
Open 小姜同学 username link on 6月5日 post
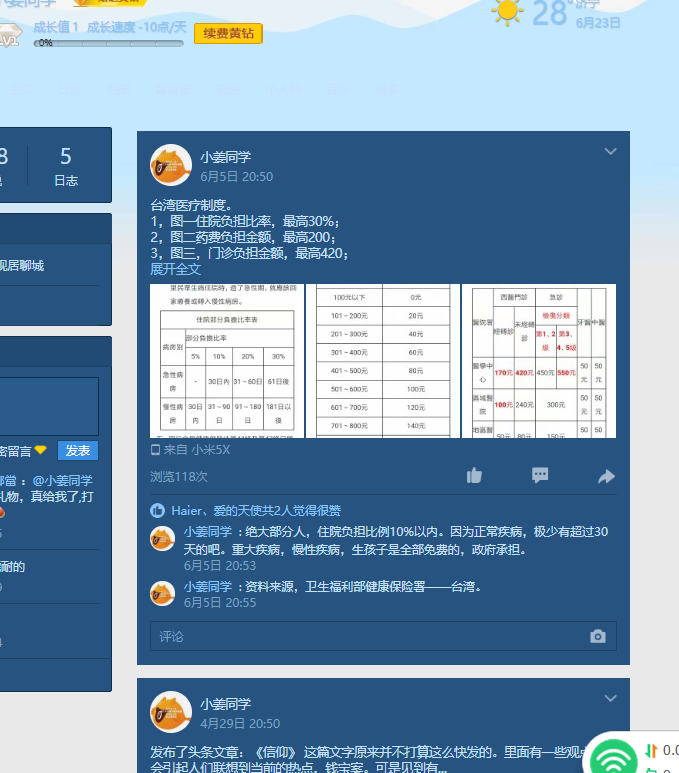pyautogui.click(x=225, y=157)
